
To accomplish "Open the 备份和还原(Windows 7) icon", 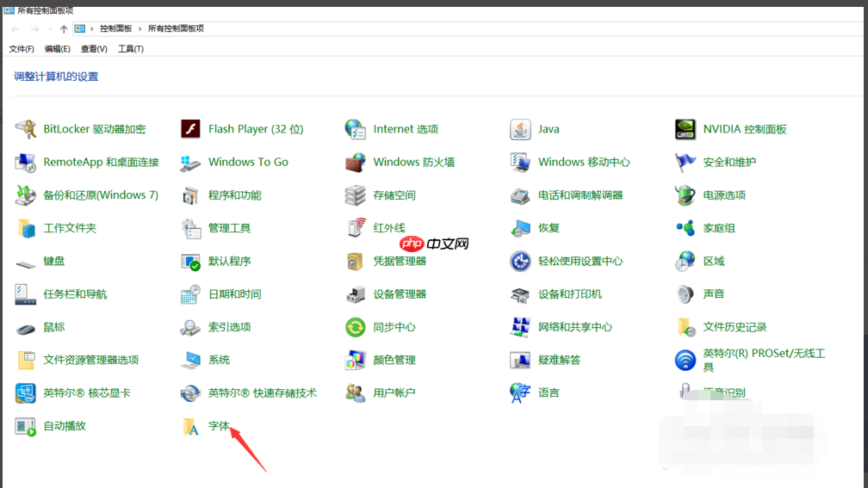I will coord(26,195).
